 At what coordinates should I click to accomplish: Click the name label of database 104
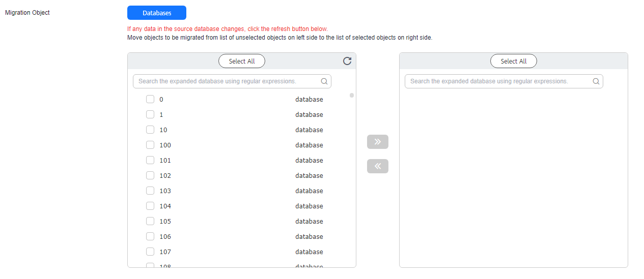coord(165,206)
